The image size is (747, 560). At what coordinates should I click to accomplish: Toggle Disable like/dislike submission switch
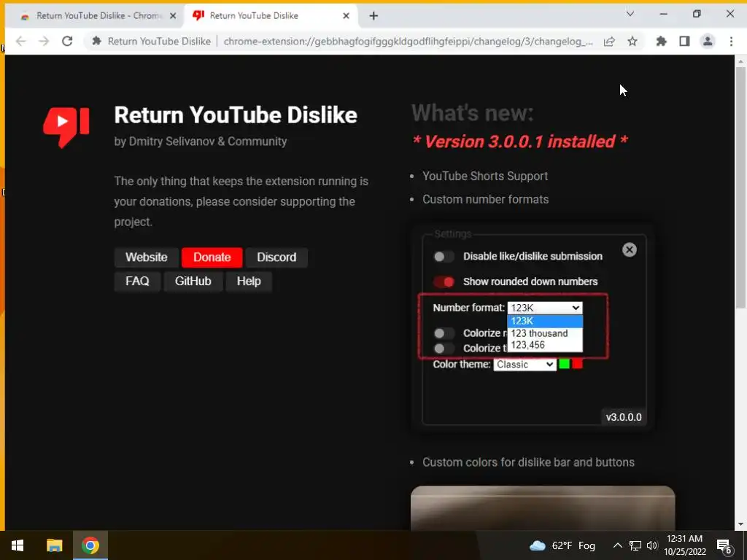point(444,257)
